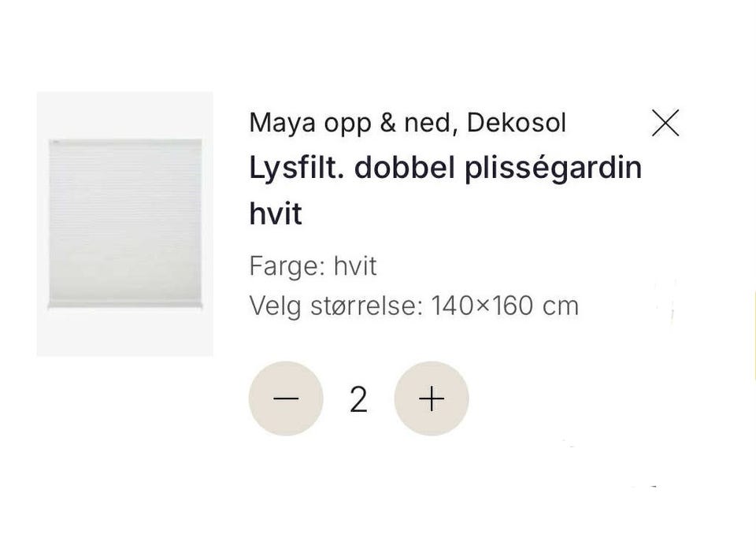Open the Maya opp & ned, Dekosol brand line
Image resolution: width=756 pixels, height=556 pixels.
tap(407, 123)
